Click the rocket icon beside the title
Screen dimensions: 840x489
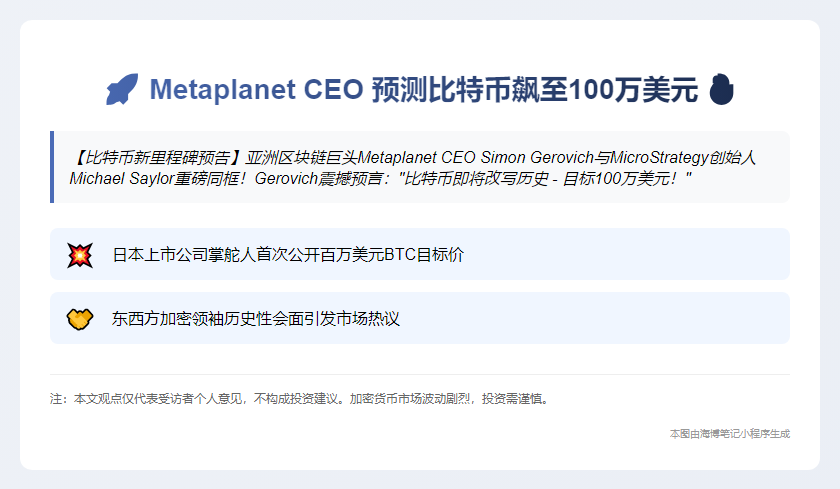pyautogui.click(x=121, y=90)
